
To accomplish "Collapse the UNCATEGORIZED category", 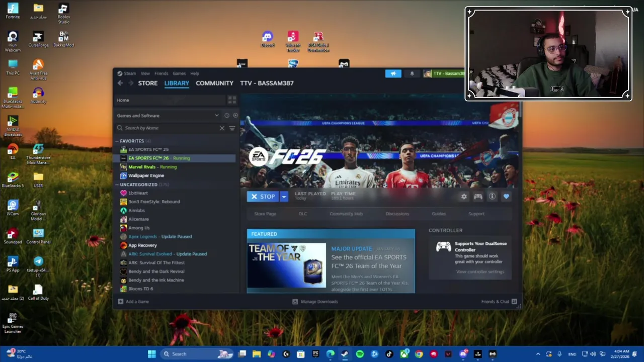I will [117, 185].
